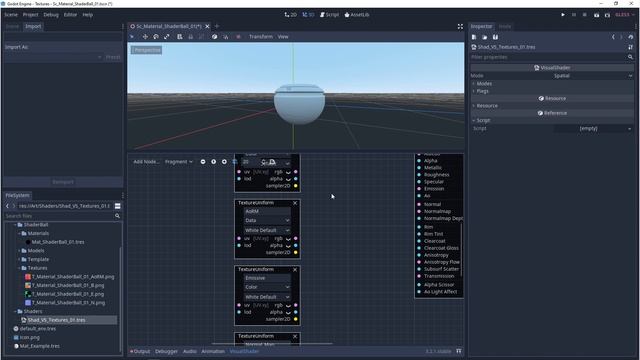Toggle snap mode in viewport toolbar

coord(226,37)
